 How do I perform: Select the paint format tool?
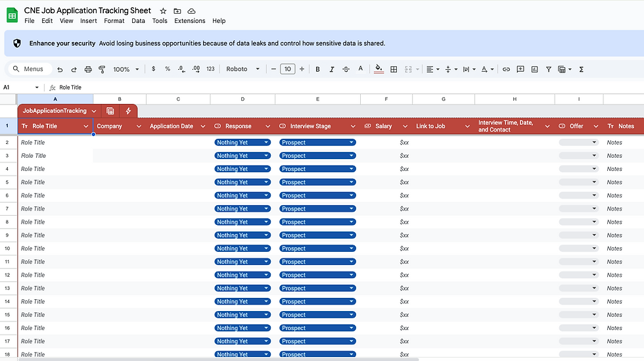click(102, 69)
